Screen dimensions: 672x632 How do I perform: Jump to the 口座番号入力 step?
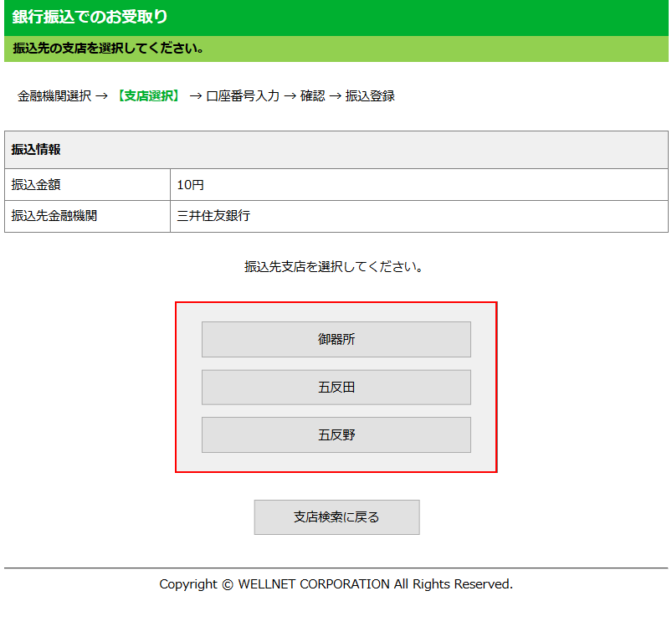click(243, 96)
